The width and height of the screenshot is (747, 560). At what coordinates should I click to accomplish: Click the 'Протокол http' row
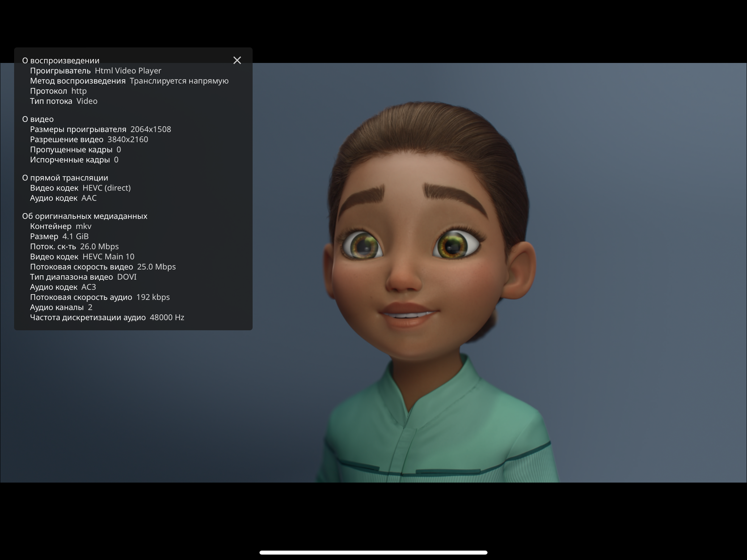click(x=58, y=91)
